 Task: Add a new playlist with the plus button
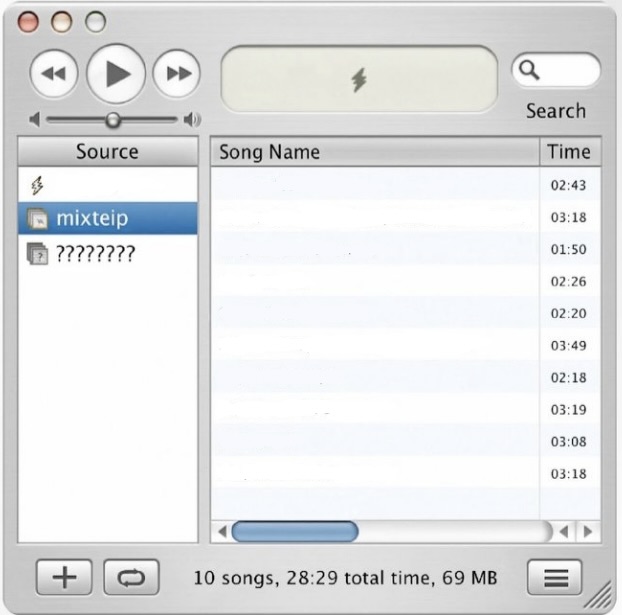pos(64,577)
